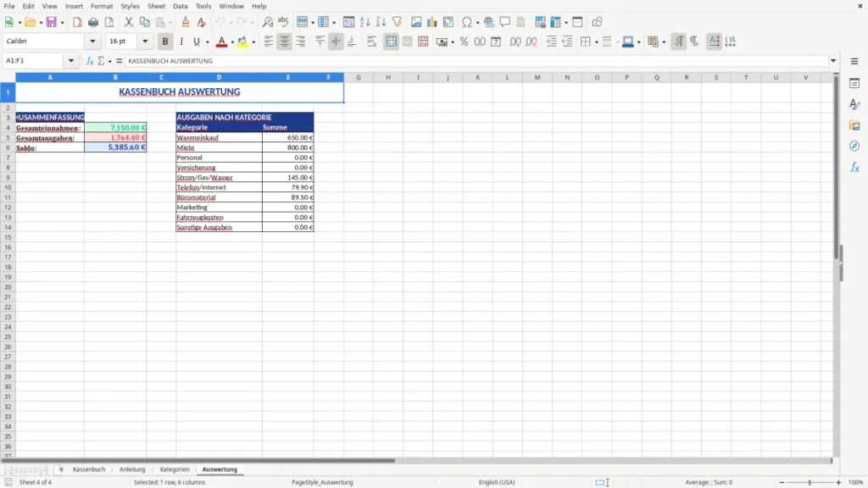Expand the formula bar
The image size is (868, 488).
833,60
